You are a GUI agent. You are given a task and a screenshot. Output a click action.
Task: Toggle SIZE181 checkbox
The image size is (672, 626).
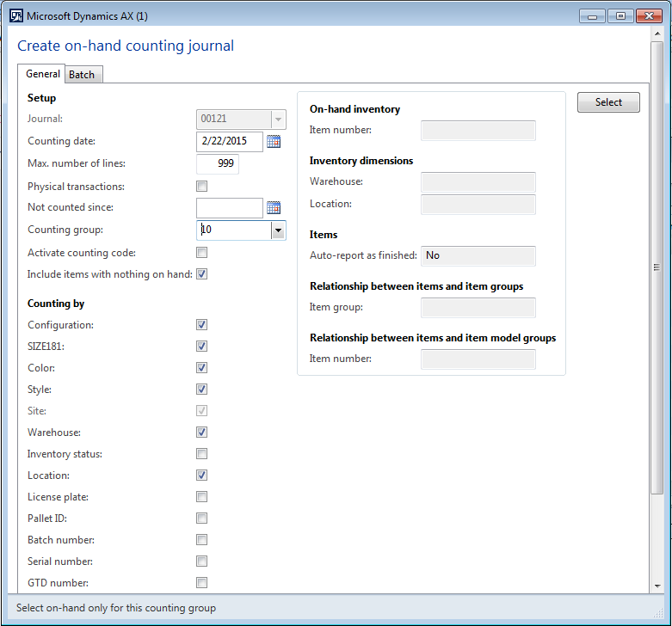pos(201,346)
